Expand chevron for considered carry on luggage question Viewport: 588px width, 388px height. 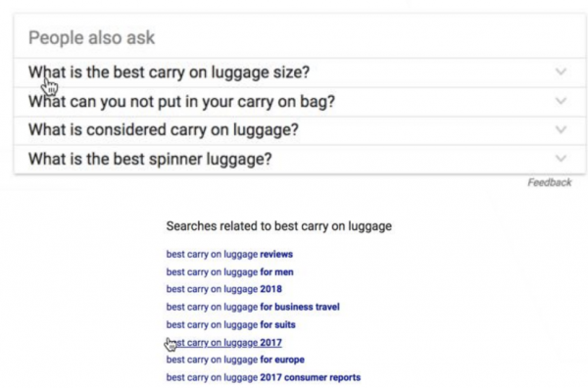561,129
